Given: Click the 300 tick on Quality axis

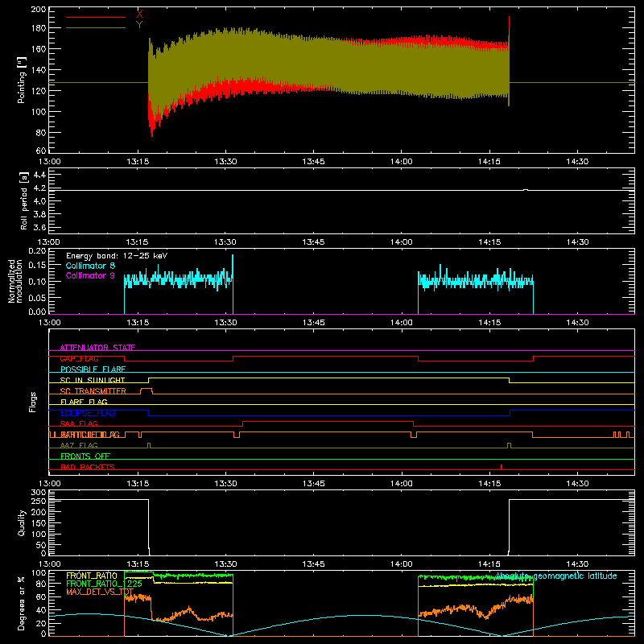Looking at the screenshot, I should pos(39,493).
